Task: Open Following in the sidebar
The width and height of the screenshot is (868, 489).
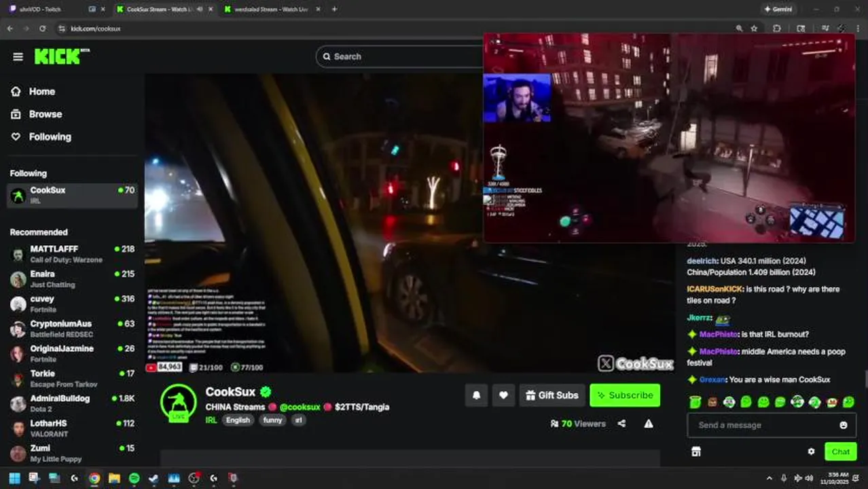Action: [x=50, y=137]
